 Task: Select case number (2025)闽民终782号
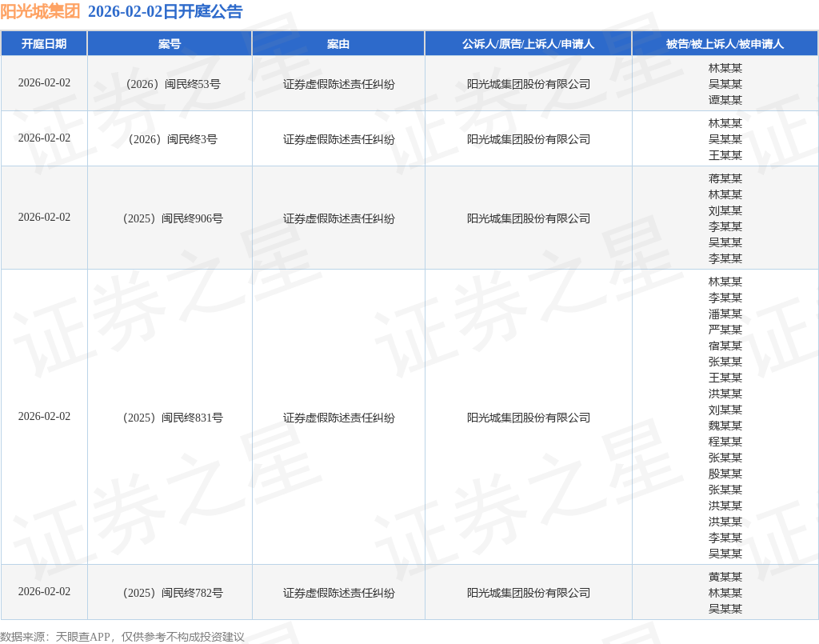tap(170, 593)
